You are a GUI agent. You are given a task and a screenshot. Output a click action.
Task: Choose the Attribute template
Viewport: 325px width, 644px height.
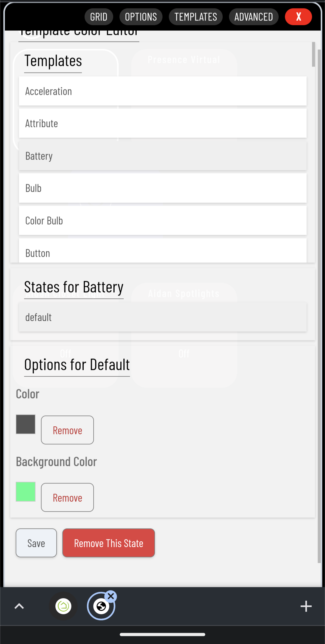coord(162,123)
